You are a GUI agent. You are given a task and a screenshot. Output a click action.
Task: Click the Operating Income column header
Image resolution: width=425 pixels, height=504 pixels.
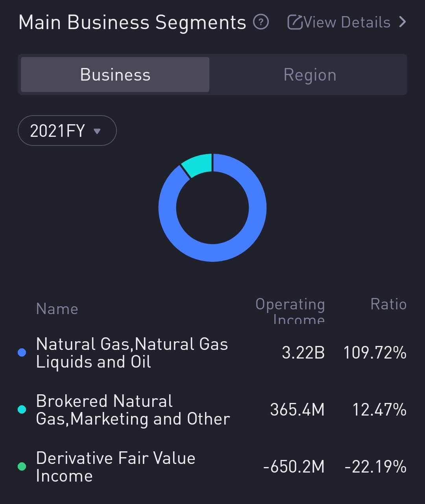coord(290,311)
